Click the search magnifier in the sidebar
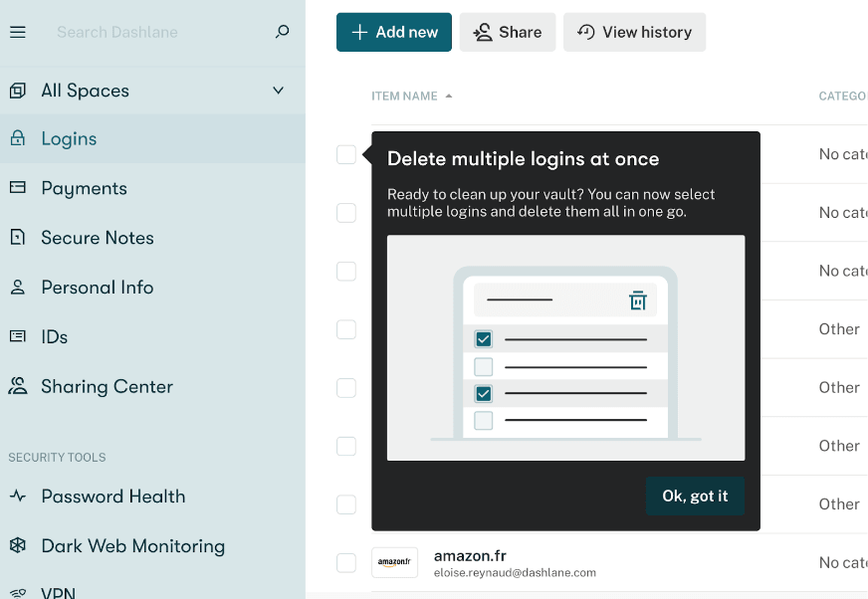This screenshot has width=868, height=599. coord(282,33)
